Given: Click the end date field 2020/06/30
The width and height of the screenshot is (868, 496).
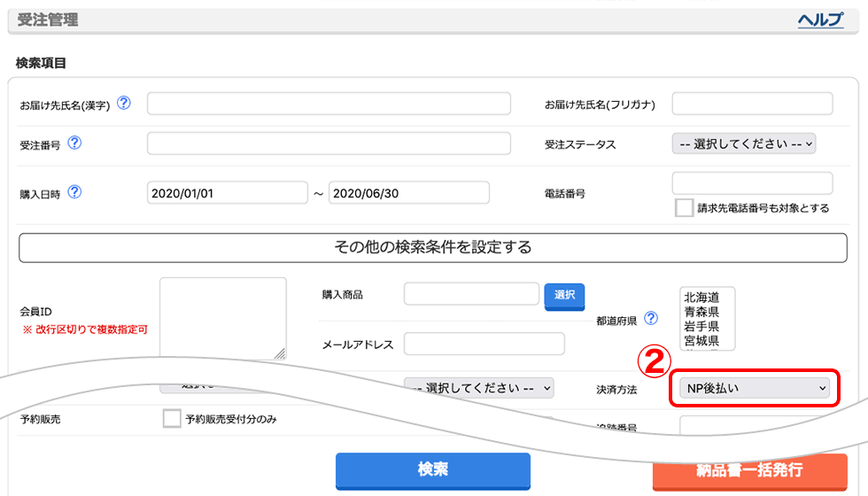Looking at the screenshot, I should click(409, 193).
